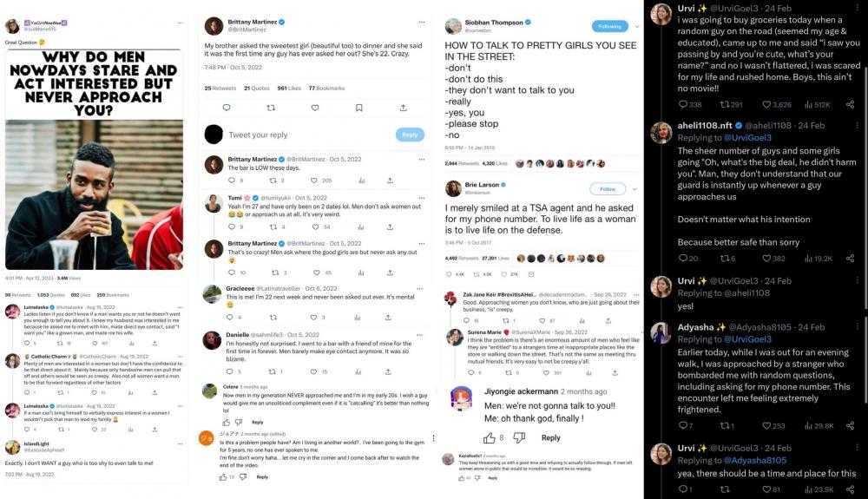868x499 pixels.
Task: Open @UrviGoel3 mention link in aheli1108's reply
Action: coord(747,138)
